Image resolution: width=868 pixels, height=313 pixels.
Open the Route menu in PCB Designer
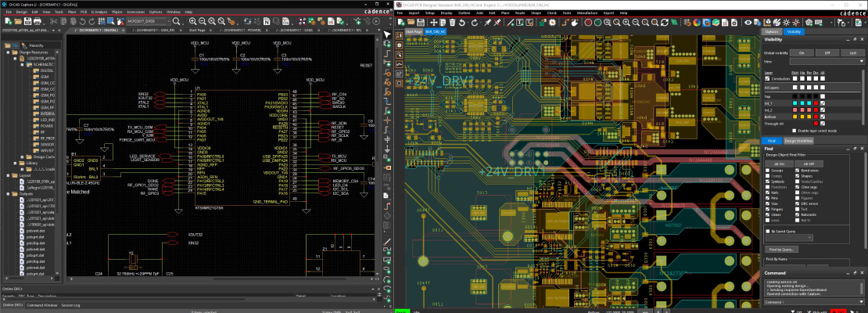(520, 13)
